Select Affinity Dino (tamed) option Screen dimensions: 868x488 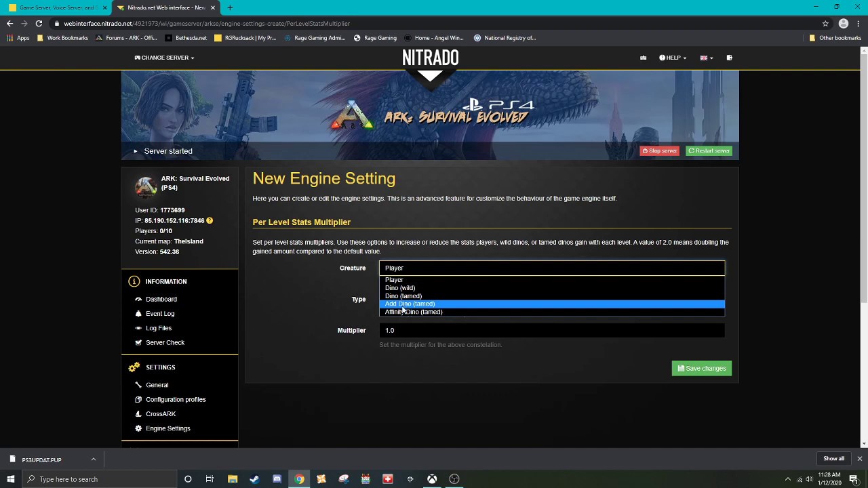point(552,312)
